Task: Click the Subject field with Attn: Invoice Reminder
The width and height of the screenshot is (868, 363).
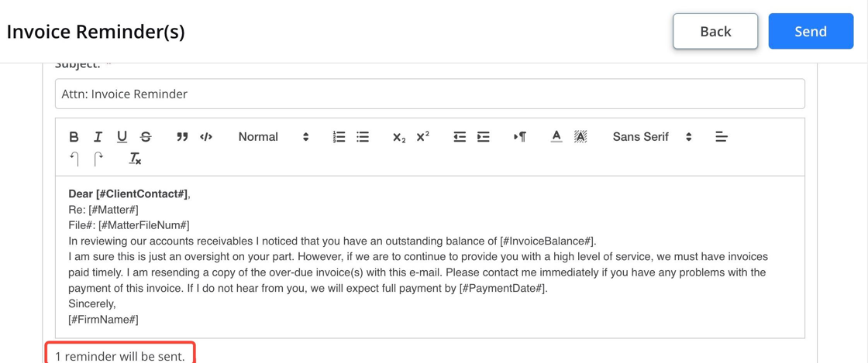Action: tap(429, 94)
